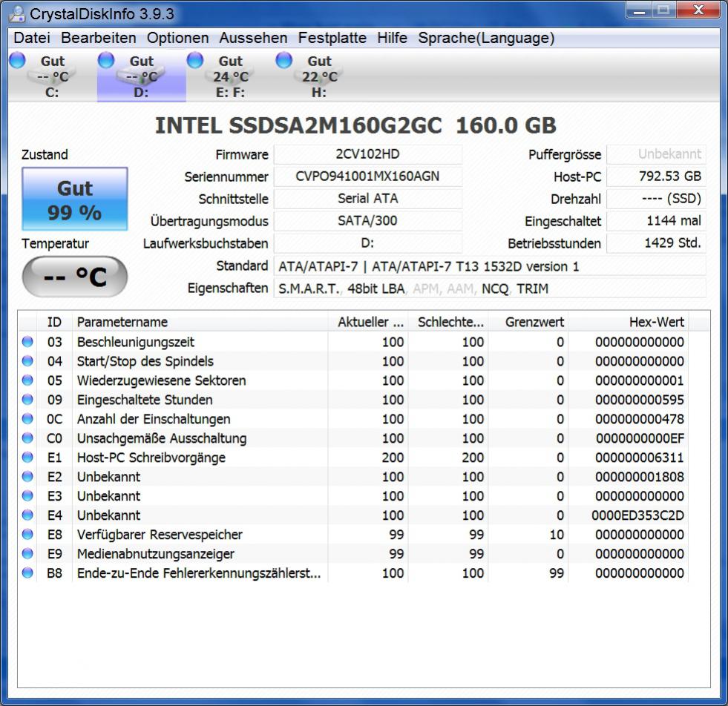Click the Gut 99 % health status button
The height and width of the screenshot is (706, 728).
(x=75, y=199)
